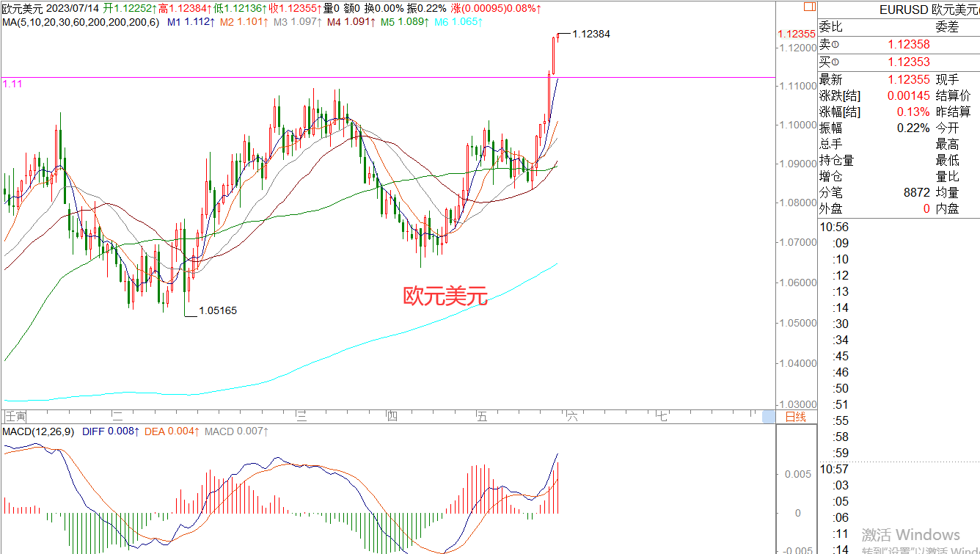980x554 pixels.
Task: Click the 欧元美元 2023/07/14 header text
Action: tap(51, 8)
